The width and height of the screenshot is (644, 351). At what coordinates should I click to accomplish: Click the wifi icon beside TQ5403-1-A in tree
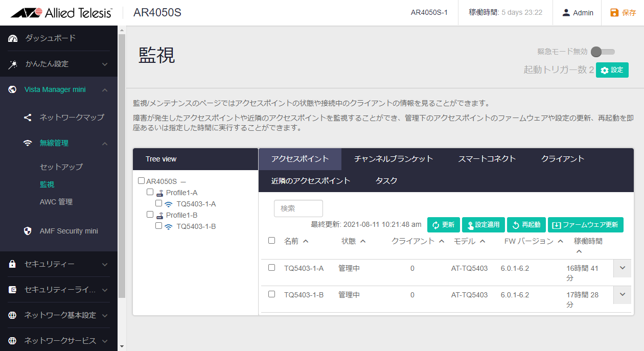[168, 204]
